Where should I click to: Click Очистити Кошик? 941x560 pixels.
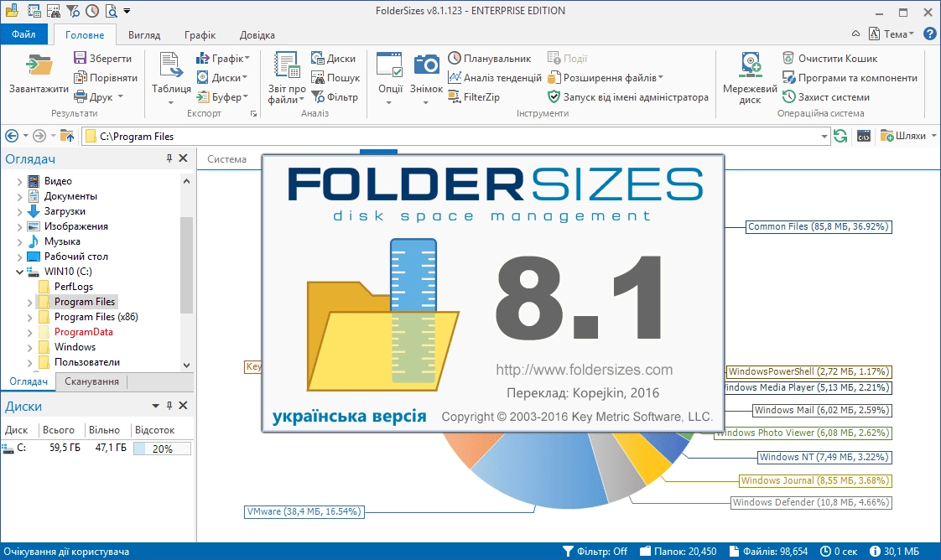(x=830, y=58)
